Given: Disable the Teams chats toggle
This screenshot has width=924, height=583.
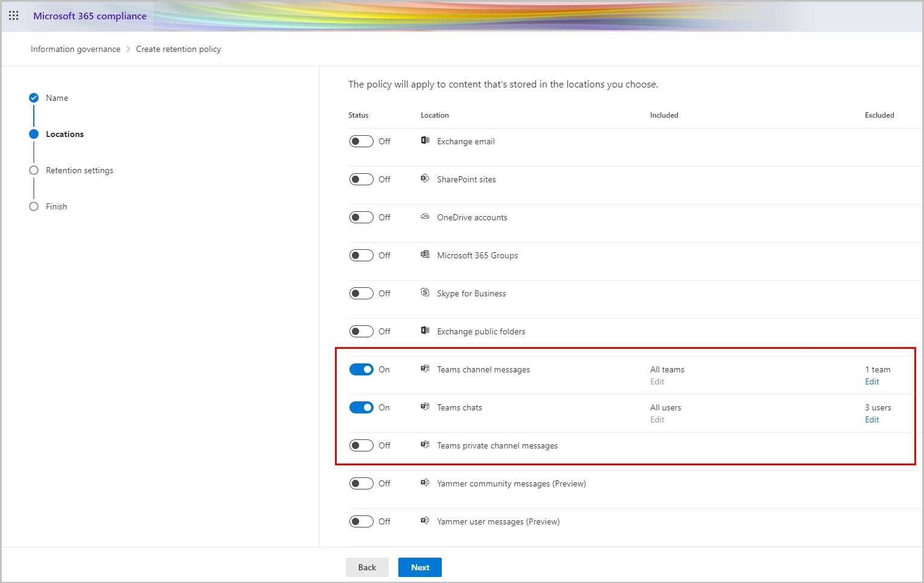Looking at the screenshot, I should [361, 407].
